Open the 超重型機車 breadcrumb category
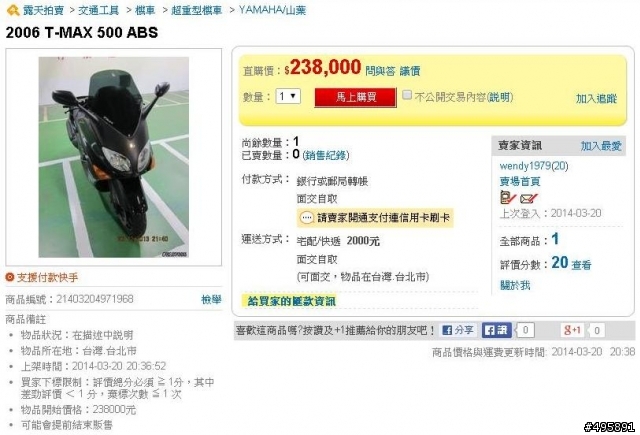Image resolution: width=640 pixels, height=435 pixels. click(196, 10)
